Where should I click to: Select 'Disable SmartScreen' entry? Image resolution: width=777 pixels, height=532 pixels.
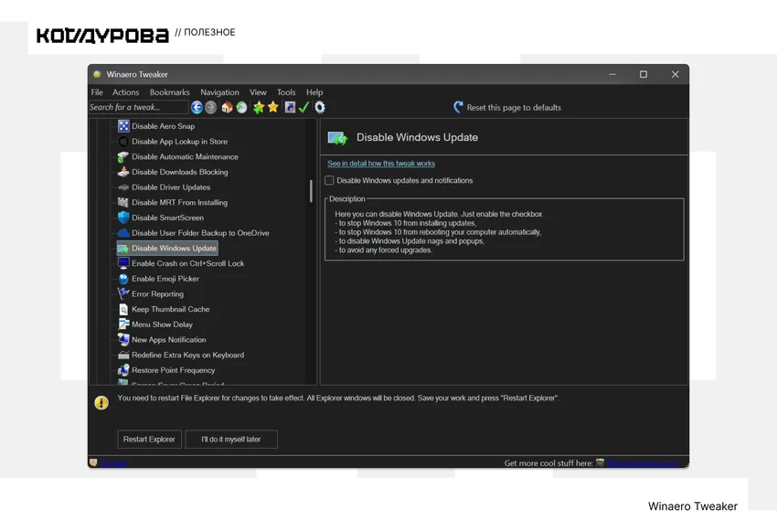point(167,218)
